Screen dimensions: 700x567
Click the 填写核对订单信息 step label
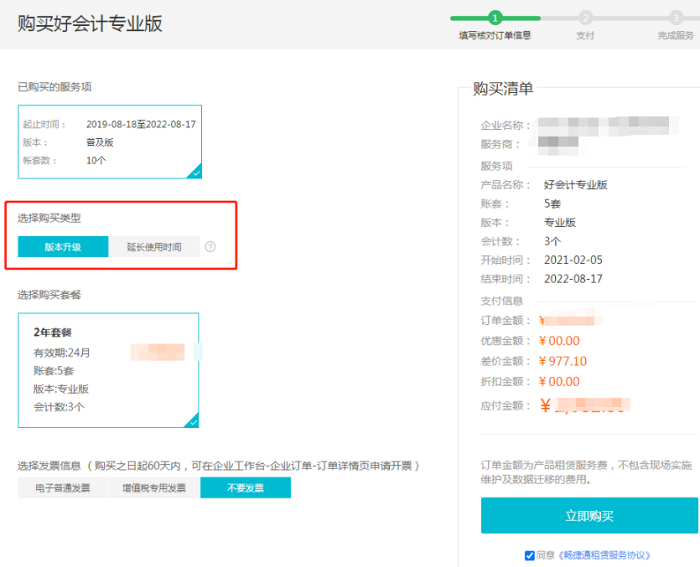(x=495, y=35)
